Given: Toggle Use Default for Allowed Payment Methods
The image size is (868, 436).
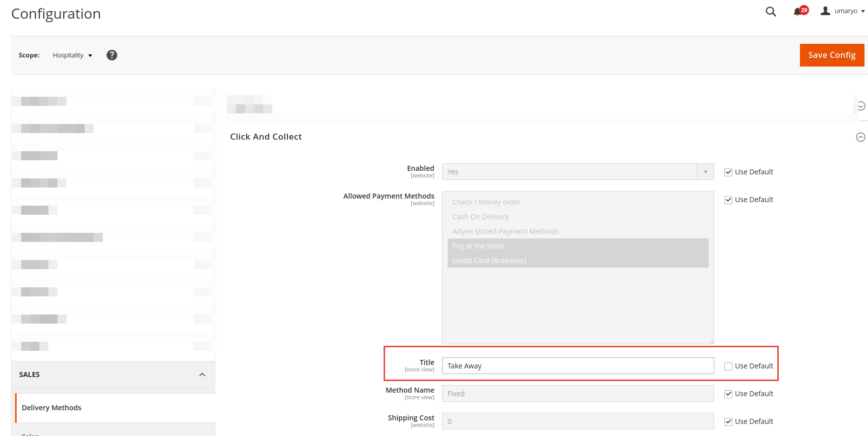Looking at the screenshot, I should point(728,200).
